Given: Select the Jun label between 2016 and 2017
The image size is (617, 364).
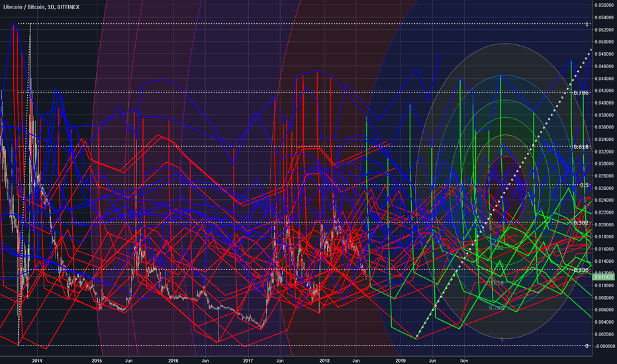Looking at the screenshot, I should coord(205,361).
